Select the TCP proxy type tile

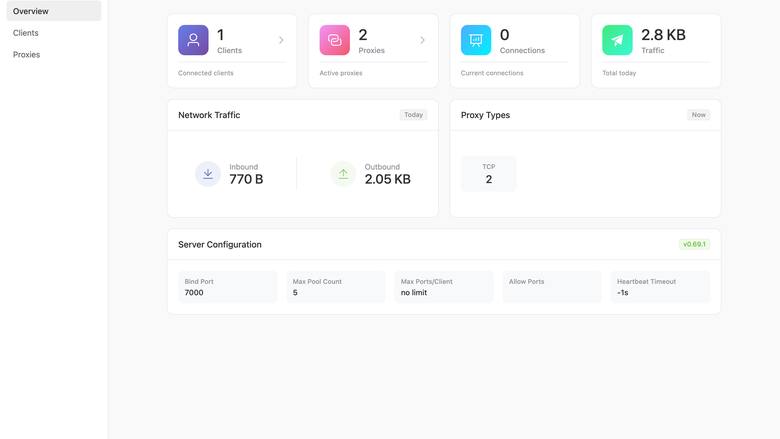coord(488,174)
